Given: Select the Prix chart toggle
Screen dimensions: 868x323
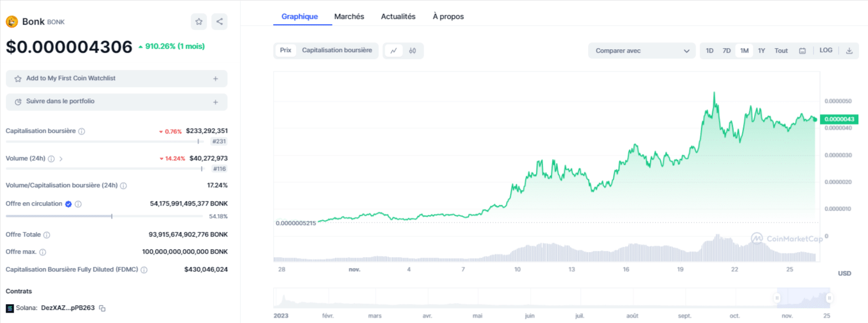Looking at the screenshot, I should tap(285, 50).
